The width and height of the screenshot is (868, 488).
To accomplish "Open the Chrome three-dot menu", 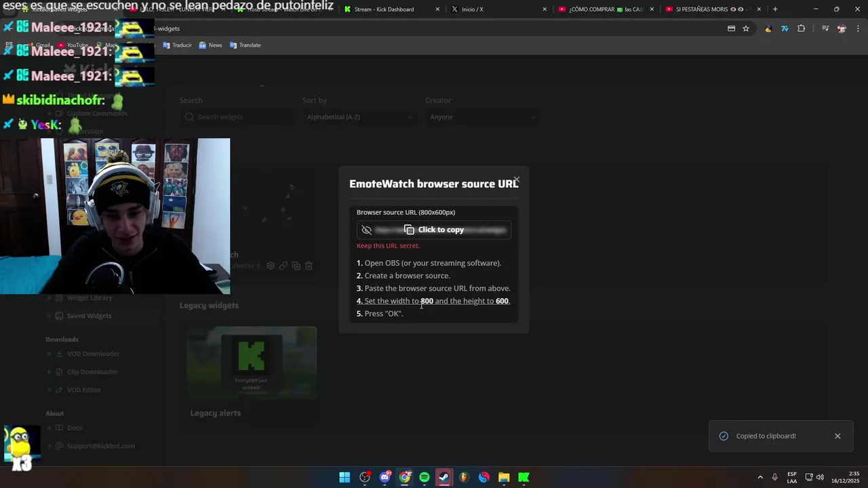I will coord(859,28).
